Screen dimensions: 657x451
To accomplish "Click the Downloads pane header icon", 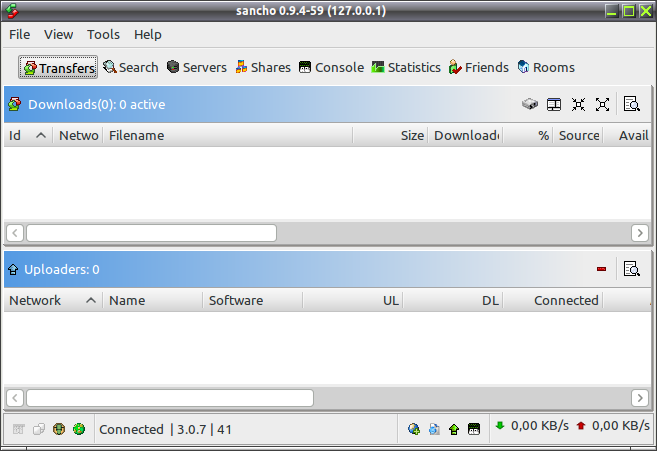I will pos(15,104).
